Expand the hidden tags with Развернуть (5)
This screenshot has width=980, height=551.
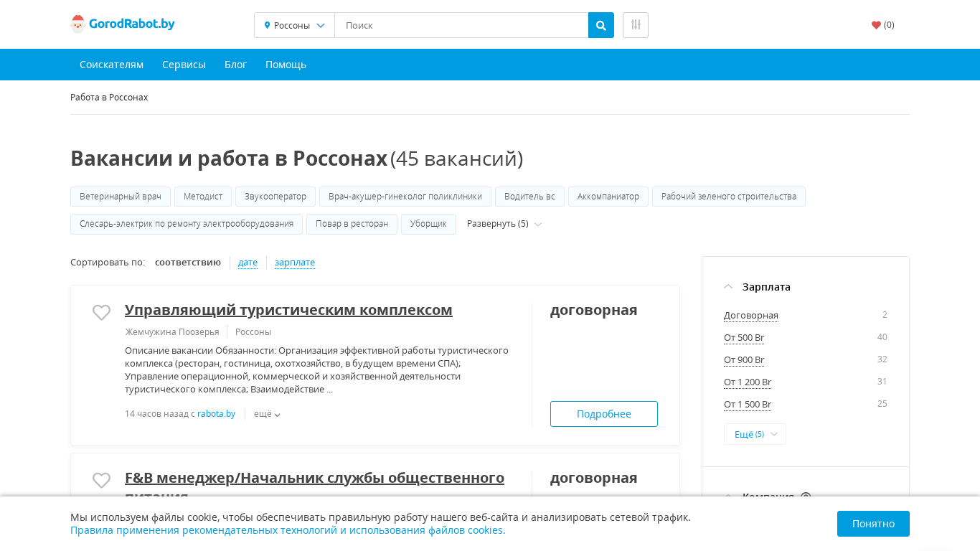pos(504,224)
